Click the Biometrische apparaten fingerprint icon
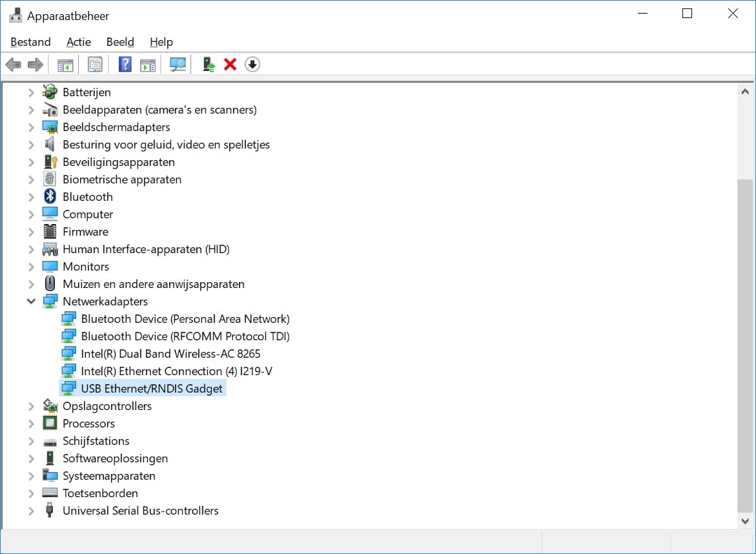756x554 pixels. (x=49, y=179)
